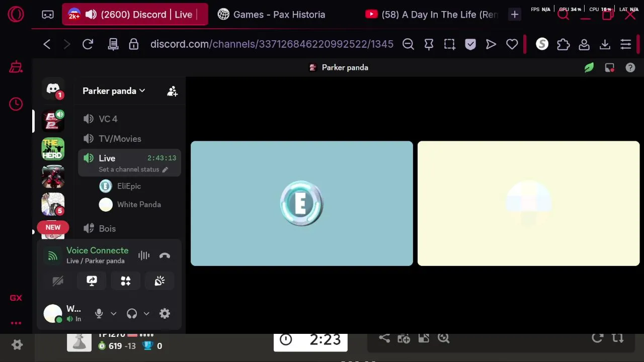The height and width of the screenshot is (362, 644).
Task: Disconnect from voice call
Action: (x=165, y=255)
